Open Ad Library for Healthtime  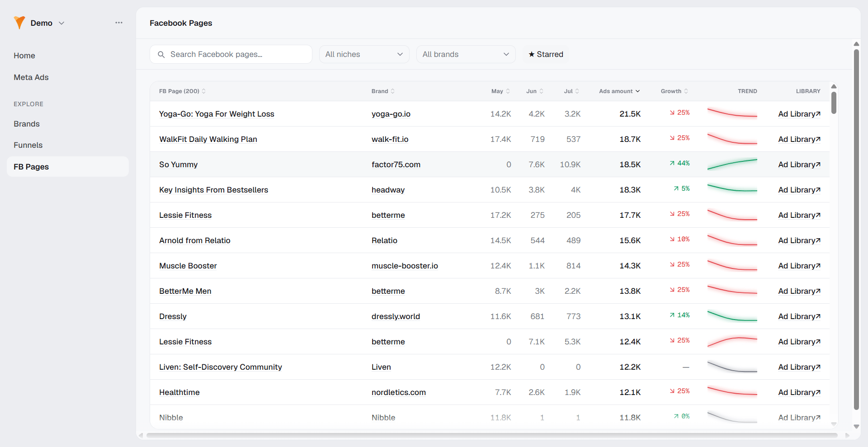[799, 392]
